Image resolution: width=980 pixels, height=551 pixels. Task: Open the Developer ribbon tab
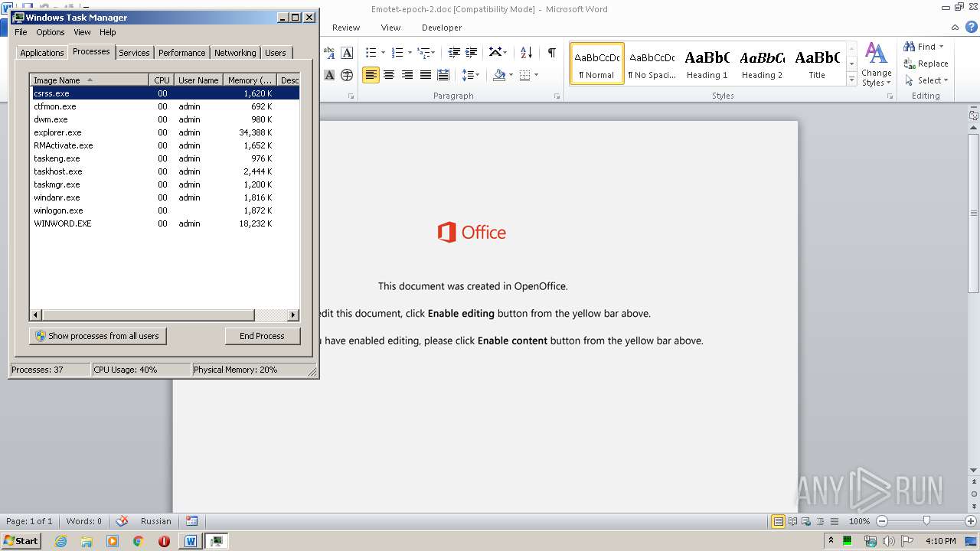point(442,28)
